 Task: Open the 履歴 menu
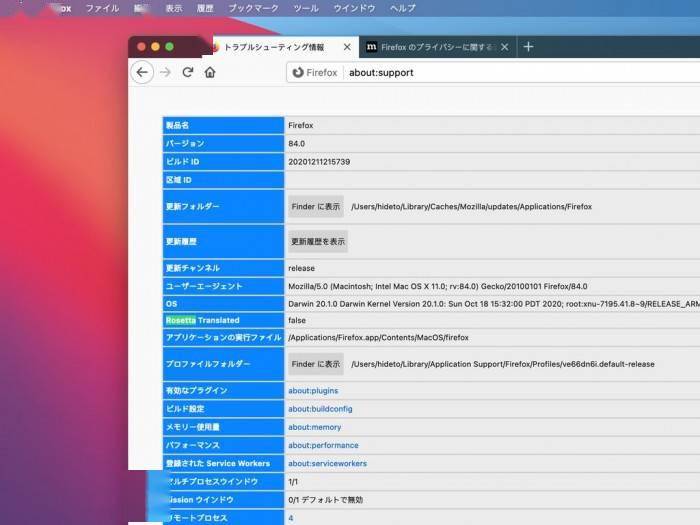point(205,8)
